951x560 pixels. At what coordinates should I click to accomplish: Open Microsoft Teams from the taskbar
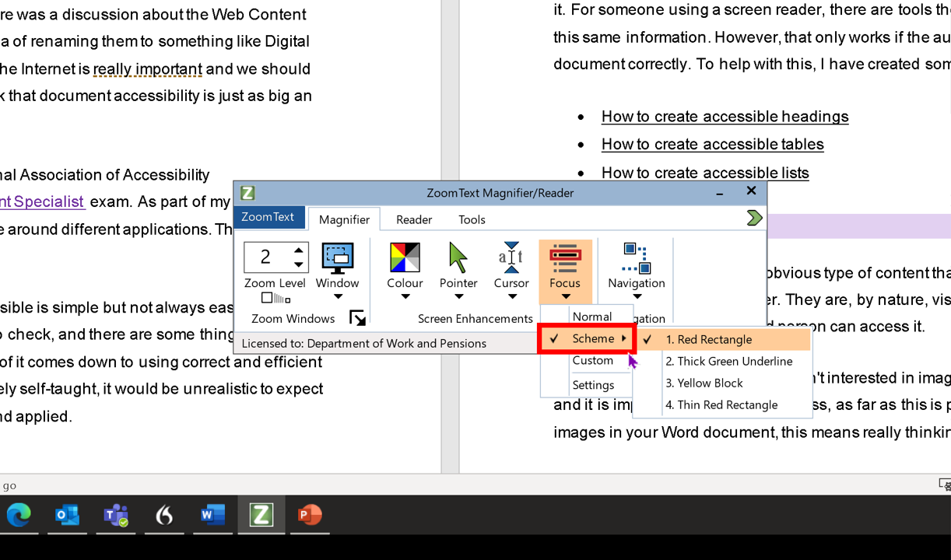116,515
